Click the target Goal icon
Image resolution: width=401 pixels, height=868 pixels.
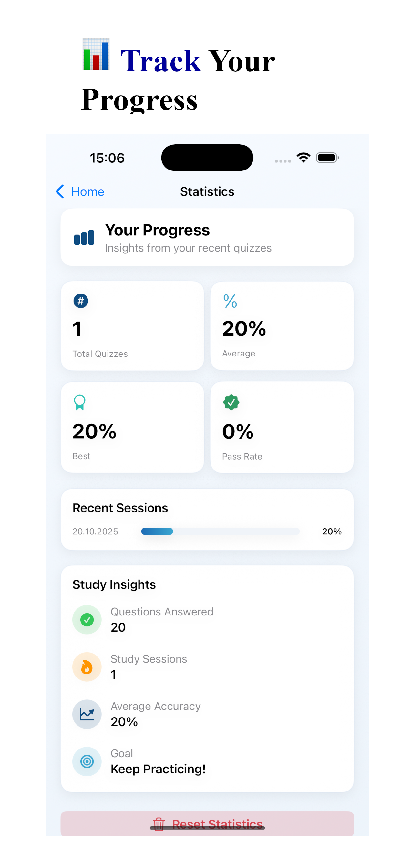pyautogui.click(x=87, y=761)
